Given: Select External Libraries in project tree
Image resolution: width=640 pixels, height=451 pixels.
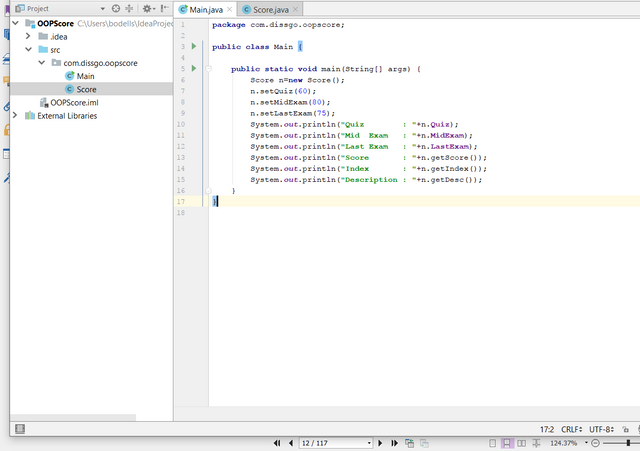Looking at the screenshot, I should point(67,116).
